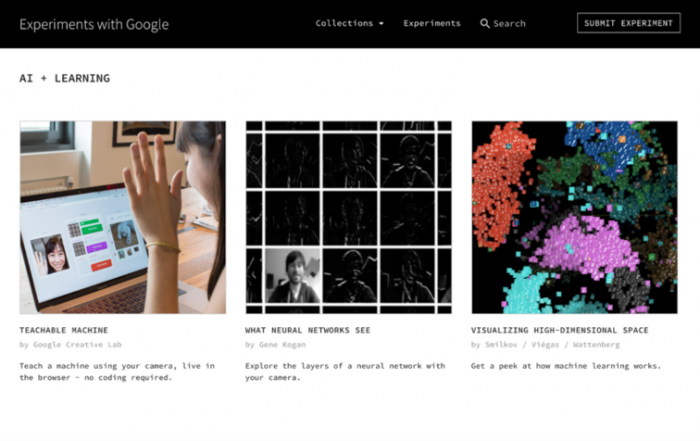The width and height of the screenshot is (700, 441).
Task: Select the AI + Learning section heading
Action: pos(65,79)
